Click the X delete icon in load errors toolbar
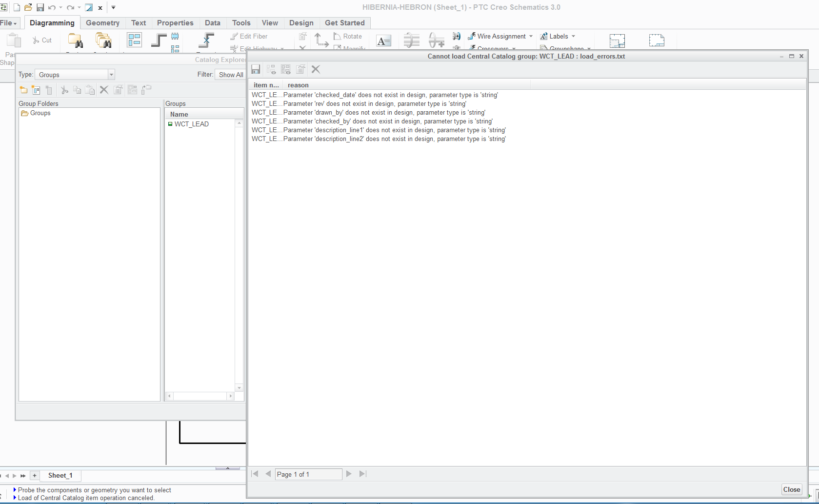The height and width of the screenshot is (504, 819). (x=316, y=69)
